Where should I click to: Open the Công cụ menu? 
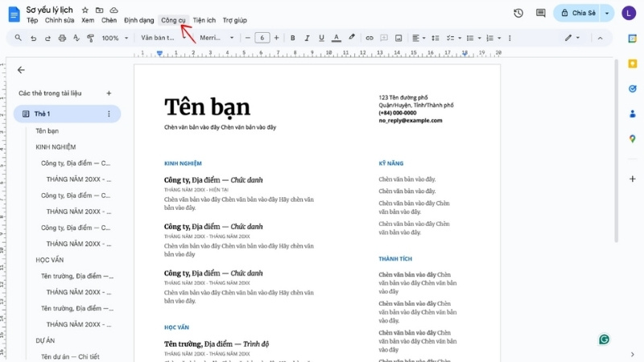tap(173, 20)
